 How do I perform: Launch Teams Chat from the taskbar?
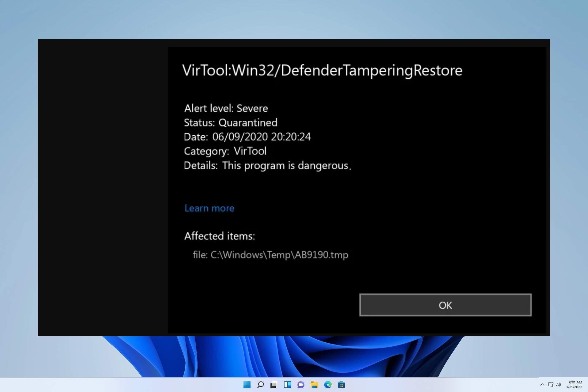(x=300, y=385)
